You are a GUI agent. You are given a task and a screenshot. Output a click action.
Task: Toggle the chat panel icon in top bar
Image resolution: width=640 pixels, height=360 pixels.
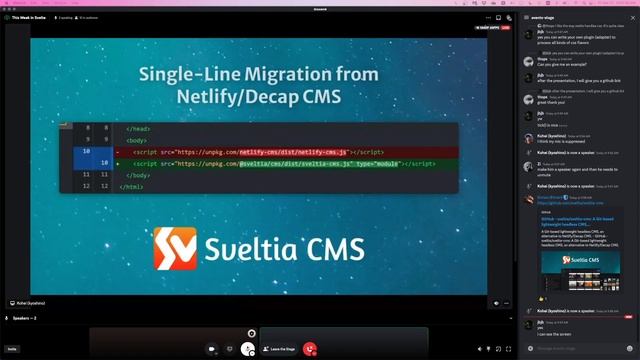tap(509, 18)
